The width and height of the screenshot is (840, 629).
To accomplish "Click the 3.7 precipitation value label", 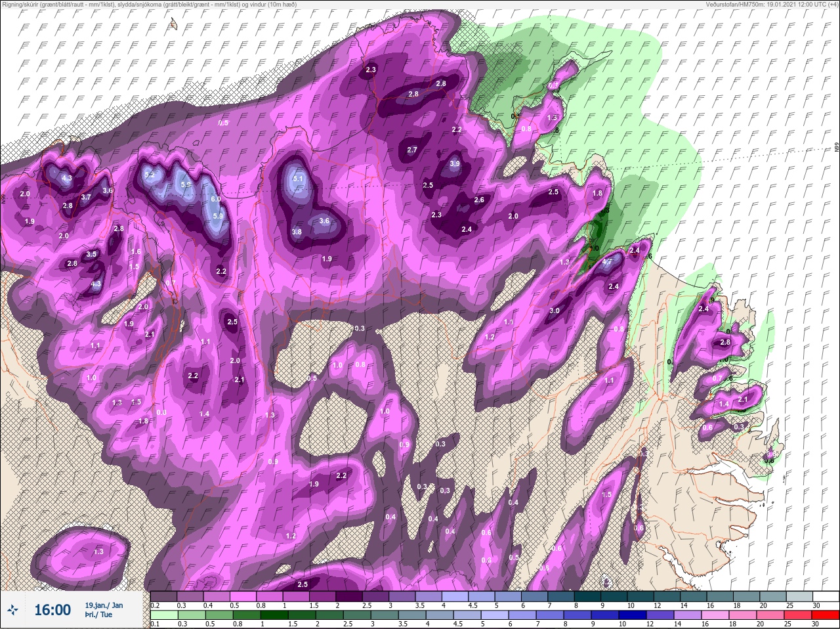I will pos(86,197).
